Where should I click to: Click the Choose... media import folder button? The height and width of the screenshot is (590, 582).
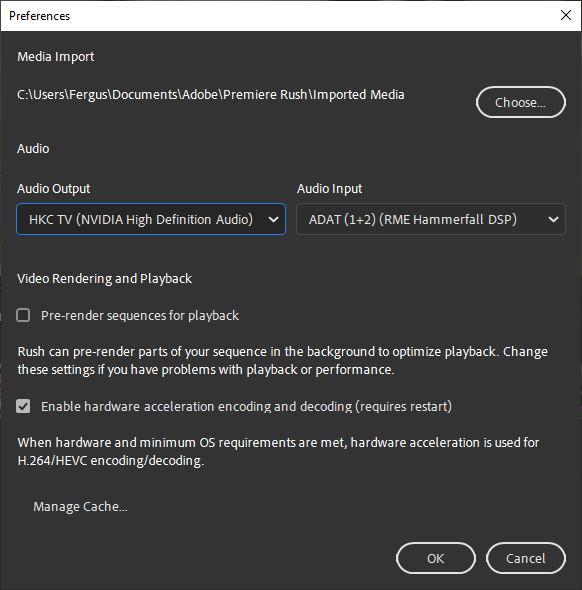pos(520,102)
